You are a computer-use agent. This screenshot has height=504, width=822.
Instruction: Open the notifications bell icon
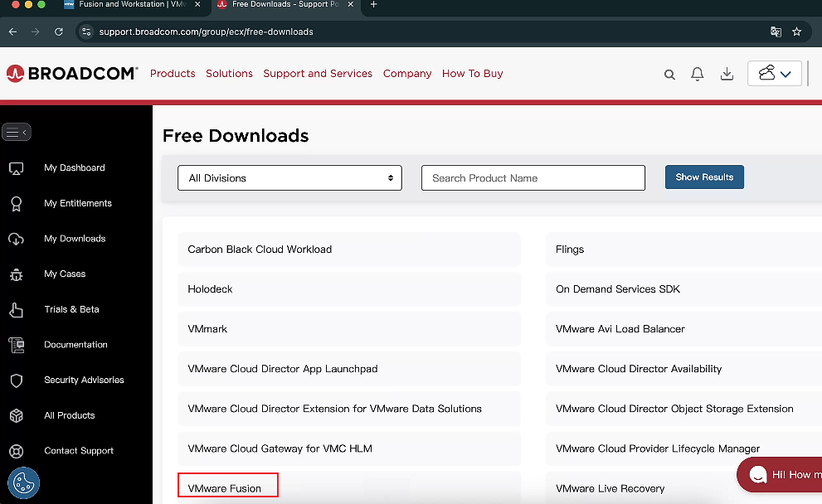click(698, 74)
